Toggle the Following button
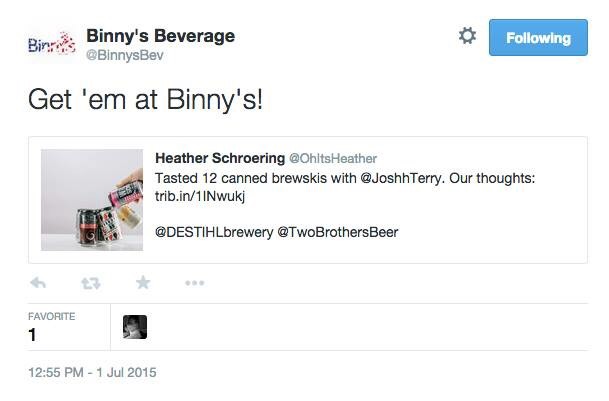The image size is (609, 401). [x=538, y=38]
